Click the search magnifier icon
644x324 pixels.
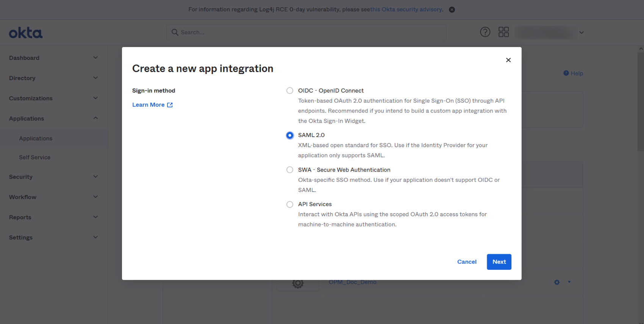(175, 32)
